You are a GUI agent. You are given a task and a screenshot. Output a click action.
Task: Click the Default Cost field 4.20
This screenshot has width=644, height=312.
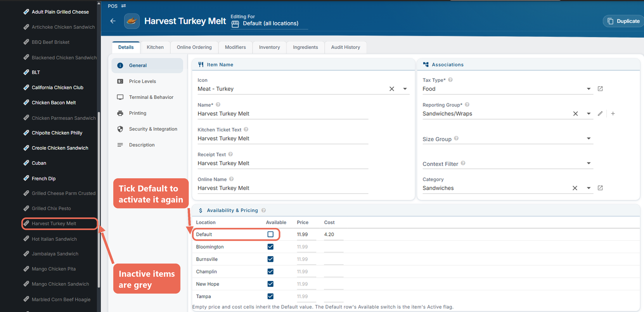pos(334,234)
